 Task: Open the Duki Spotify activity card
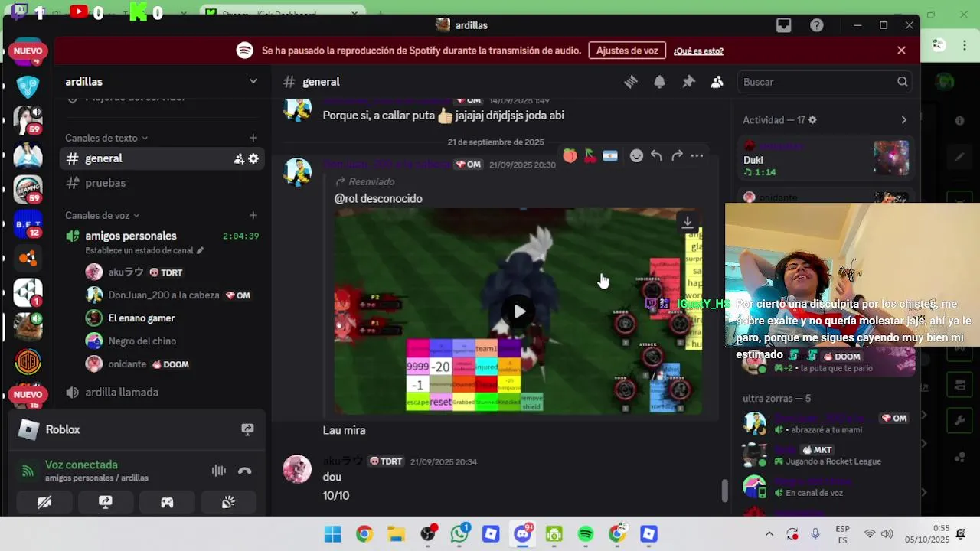[x=826, y=158]
